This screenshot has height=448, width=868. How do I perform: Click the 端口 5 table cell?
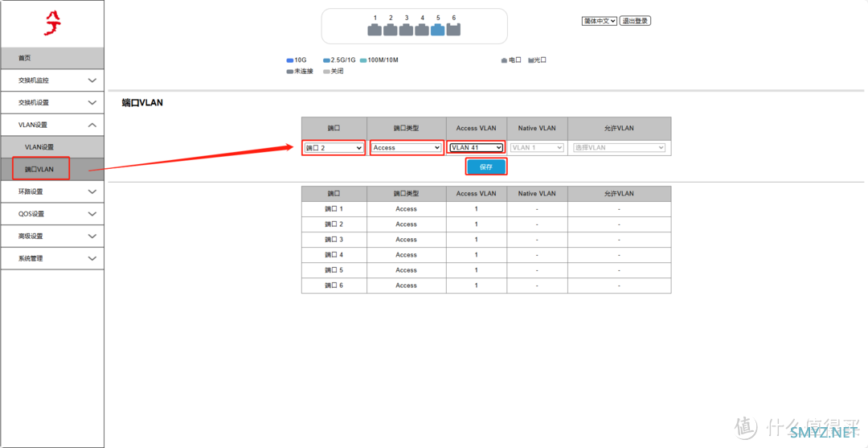pyautogui.click(x=334, y=270)
